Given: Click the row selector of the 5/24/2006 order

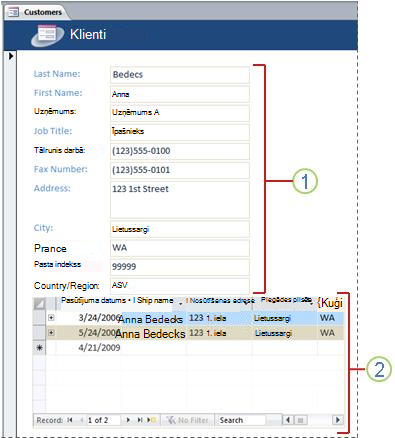Looking at the screenshot, I should 39,333.
